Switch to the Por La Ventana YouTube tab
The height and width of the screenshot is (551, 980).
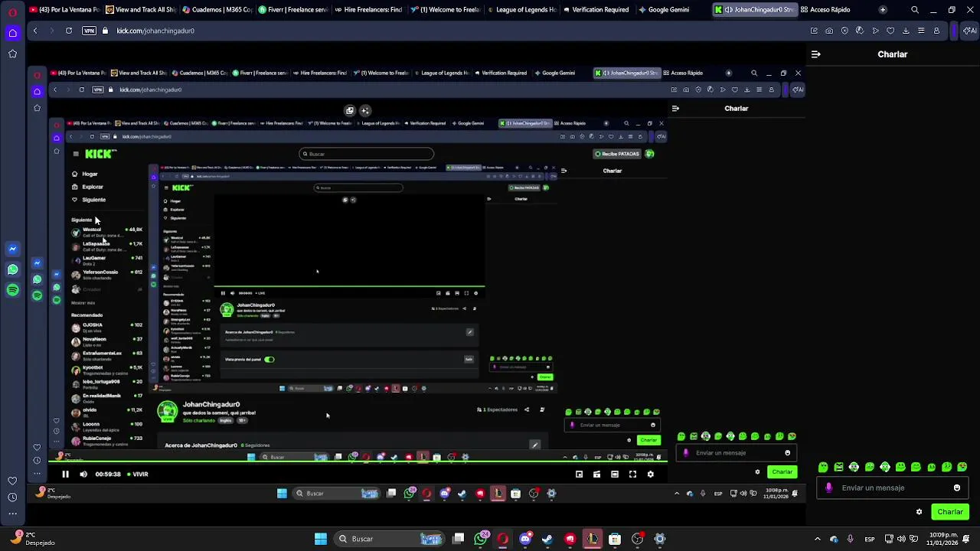coord(65,10)
